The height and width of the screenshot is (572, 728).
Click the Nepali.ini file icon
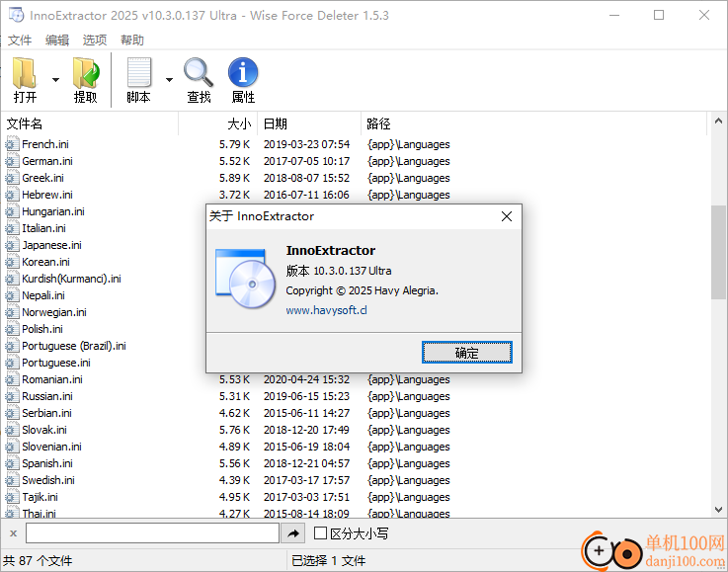[x=12, y=295]
